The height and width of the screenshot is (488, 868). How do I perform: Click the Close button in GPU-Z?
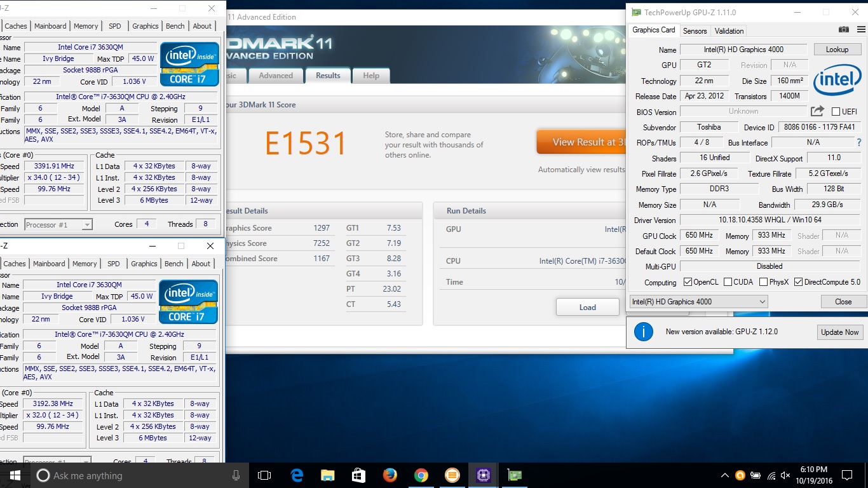[x=843, y=302]
